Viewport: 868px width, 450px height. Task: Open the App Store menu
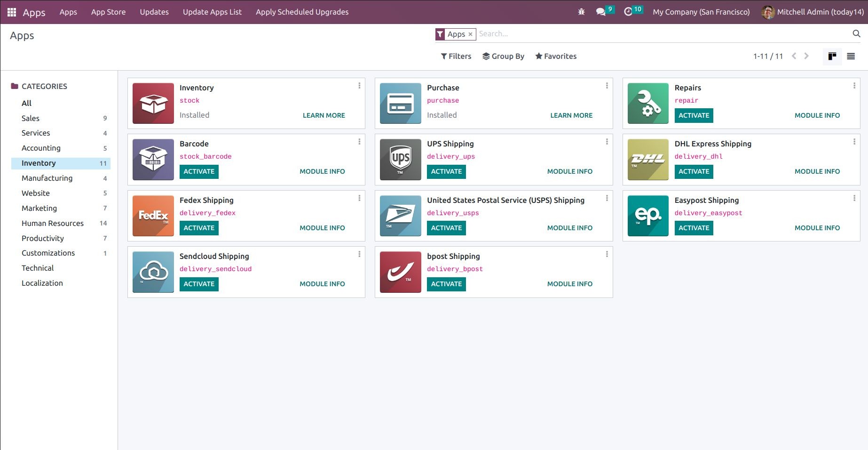[108, 12]
